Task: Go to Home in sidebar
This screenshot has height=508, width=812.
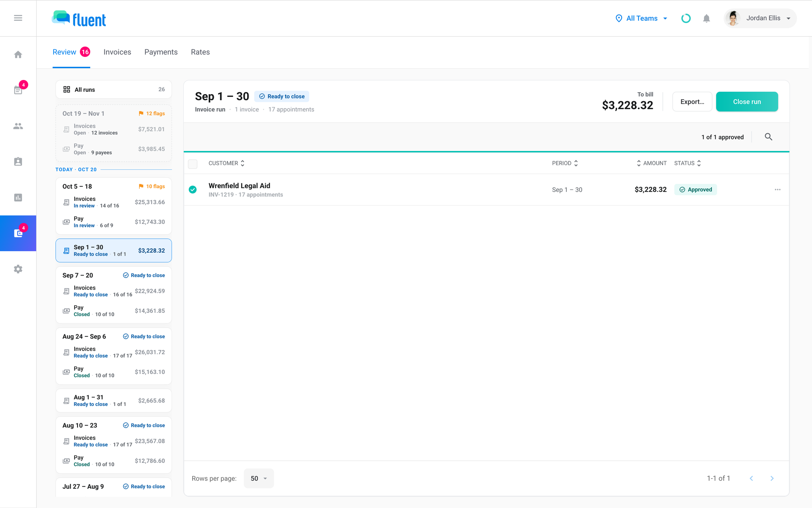Action: coord(18,55)
